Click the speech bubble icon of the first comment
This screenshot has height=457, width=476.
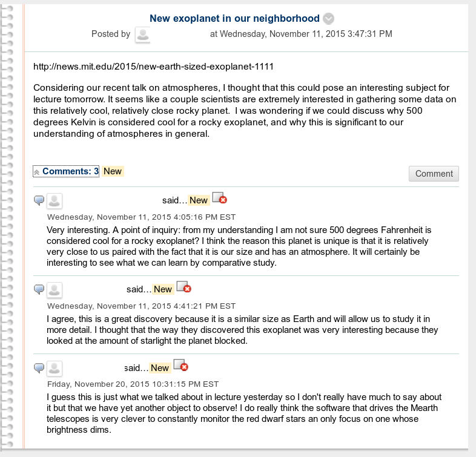39,200
